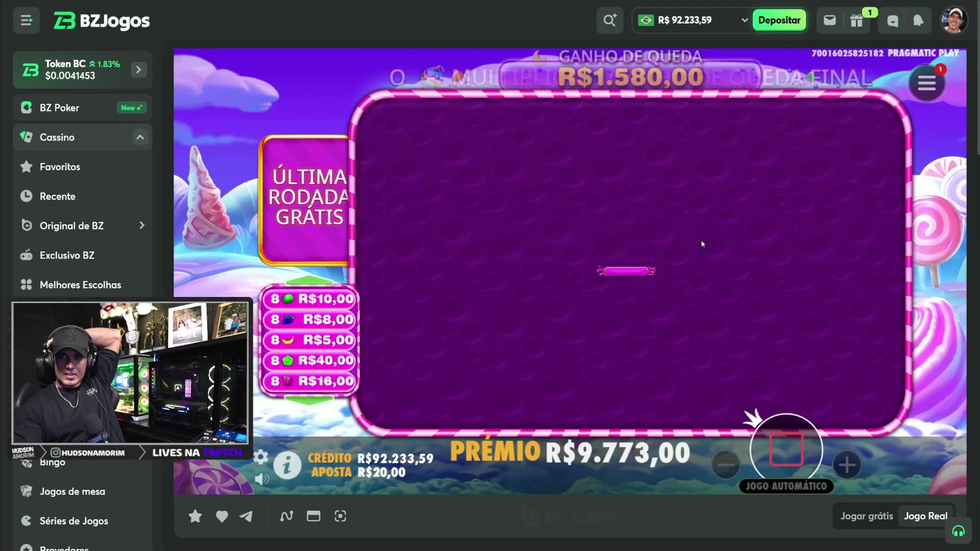This screenshot has height=551, width=980.
Task: Select the R$16,00 win history row
Action: point(309,381)
